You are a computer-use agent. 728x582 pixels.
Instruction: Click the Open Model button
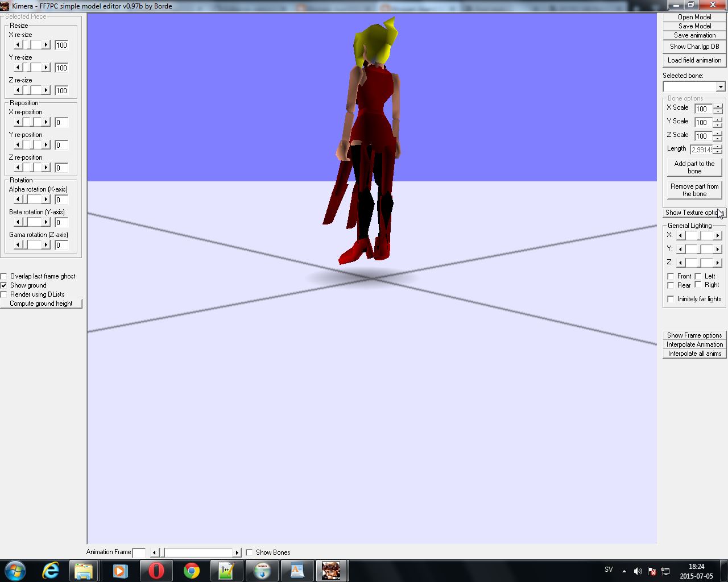pyautogui.click(x=694, y=17)
